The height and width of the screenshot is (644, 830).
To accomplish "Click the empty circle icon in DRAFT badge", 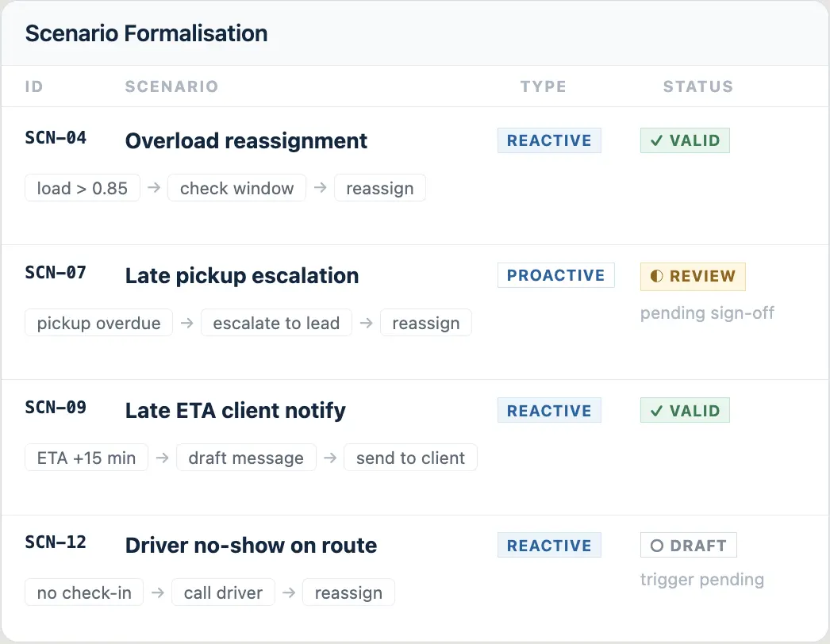I will pyautogui.click(x=656, y=546).
